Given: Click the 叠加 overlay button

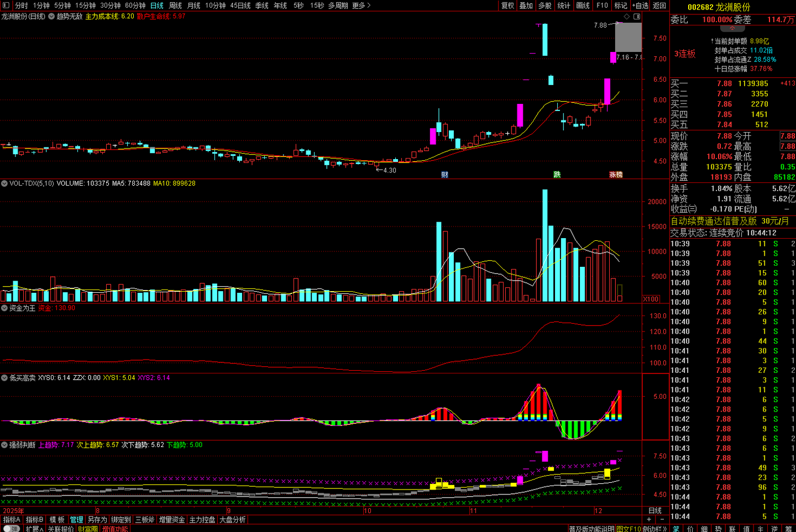Looking at the screenshot, I should [x=526, y=6].
